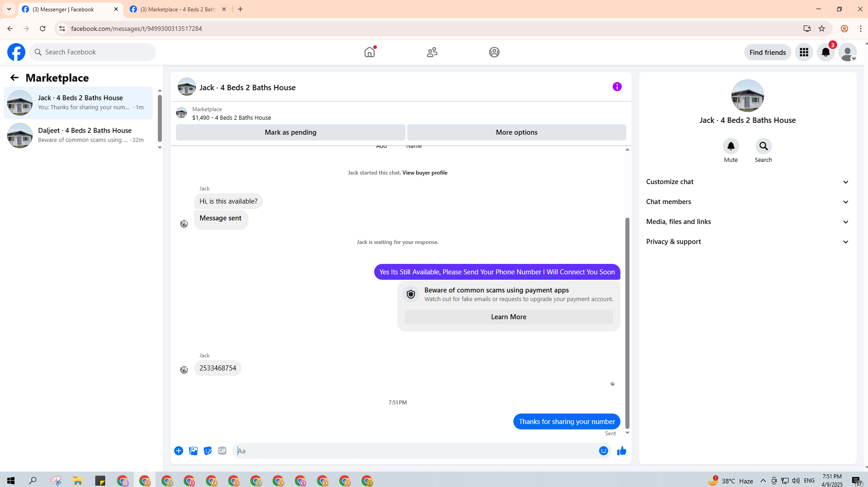Send a thumbs-up like
Screen dimensions: 868x487
(622, 451)
